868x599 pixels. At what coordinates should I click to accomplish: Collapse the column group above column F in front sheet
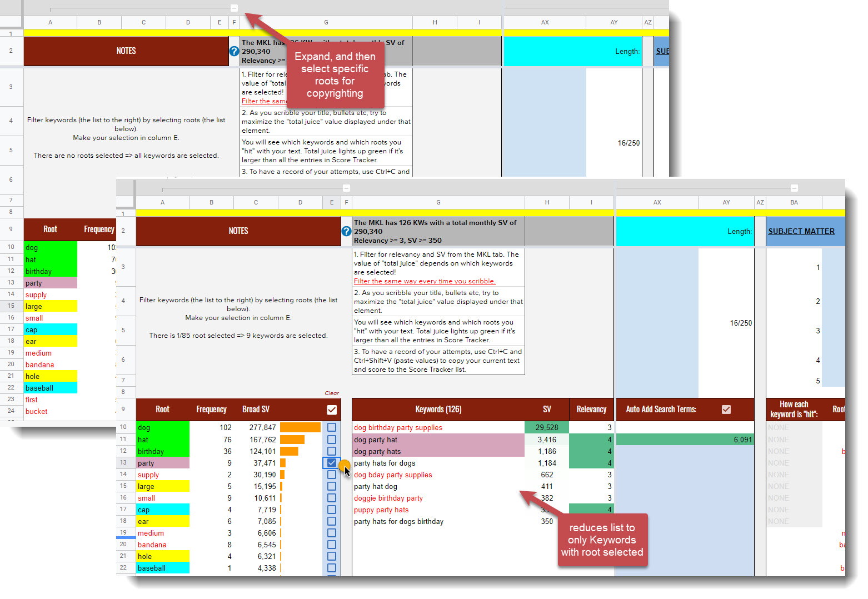click(x=346, y=188)
